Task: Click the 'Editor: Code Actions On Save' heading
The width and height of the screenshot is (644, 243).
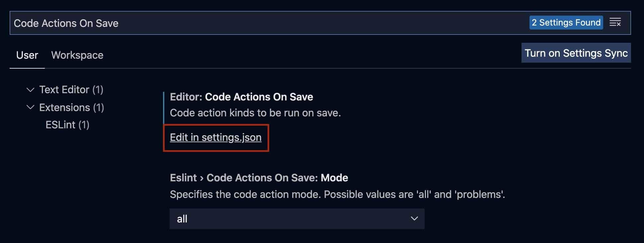Action: click(x=241, y=97)
